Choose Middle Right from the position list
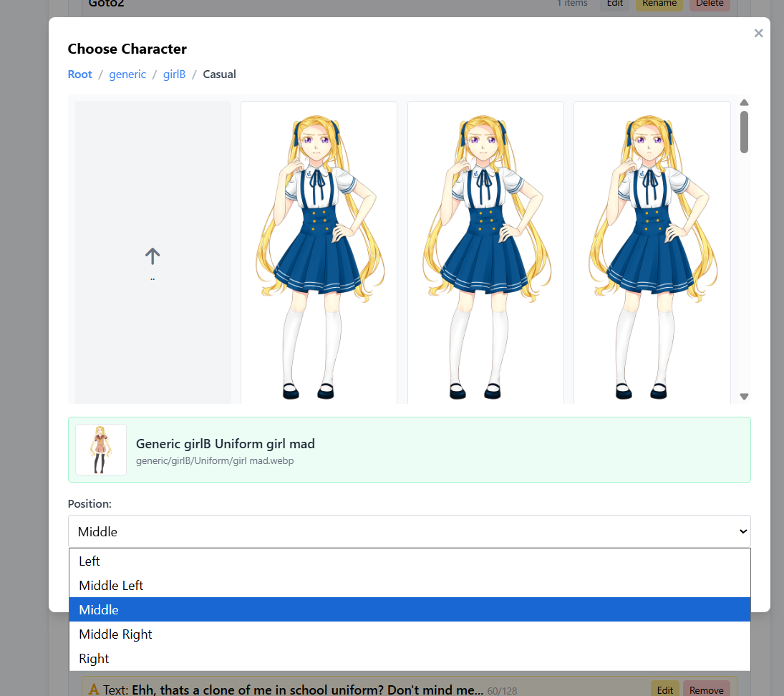 click(x=115, y=634)
